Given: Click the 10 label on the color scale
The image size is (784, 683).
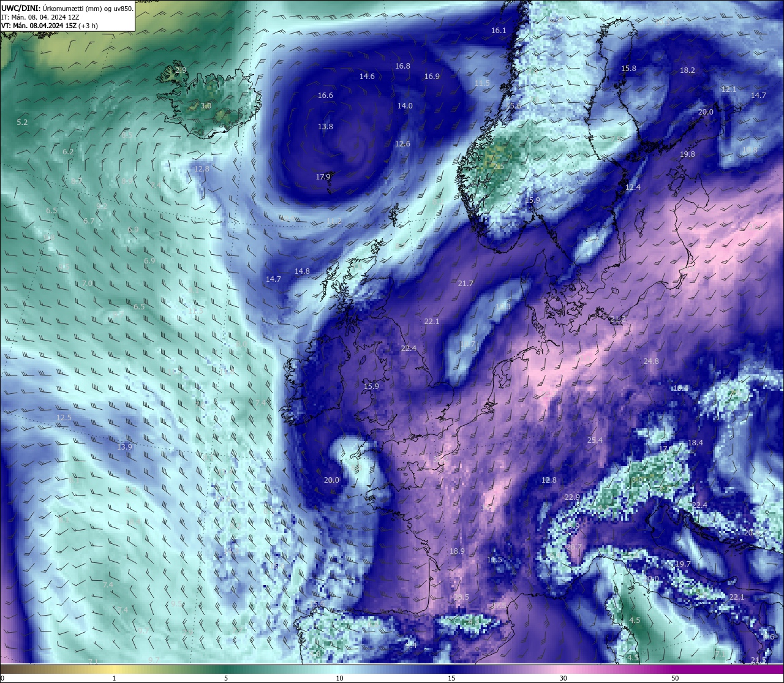Looking at the screenshot, I should 339,678.
